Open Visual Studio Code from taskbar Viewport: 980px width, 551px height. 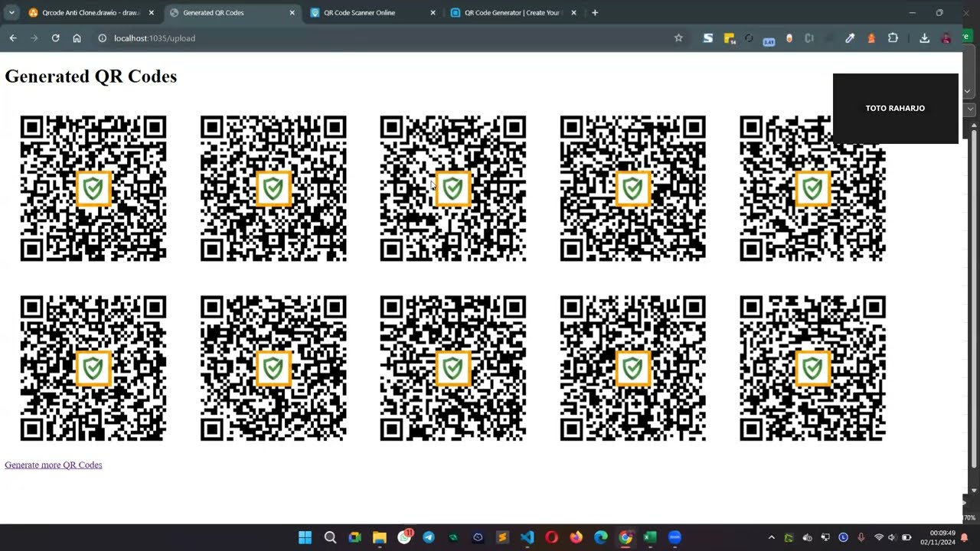[x=527, y=537]
